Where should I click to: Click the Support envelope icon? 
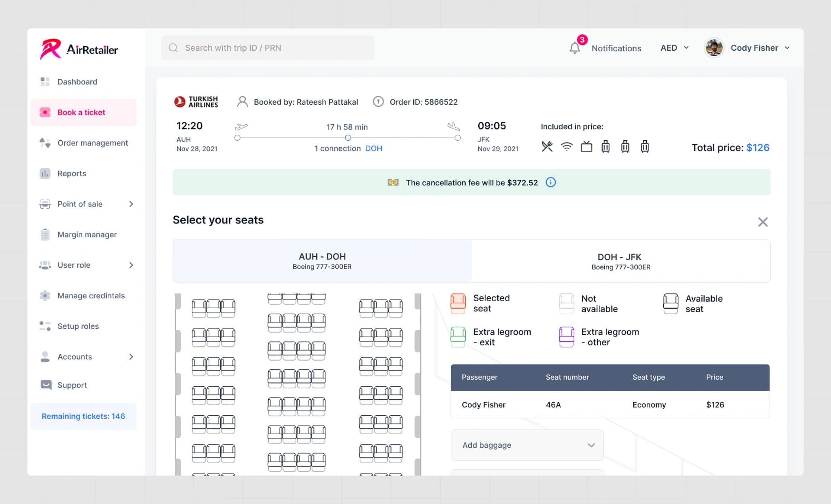coord(46,385)
